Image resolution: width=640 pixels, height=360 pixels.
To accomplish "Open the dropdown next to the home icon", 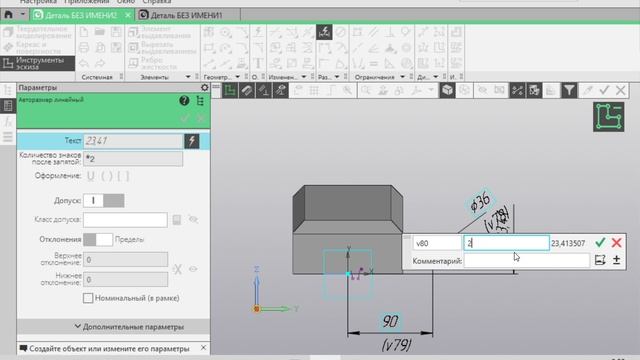I will point(23,15).
